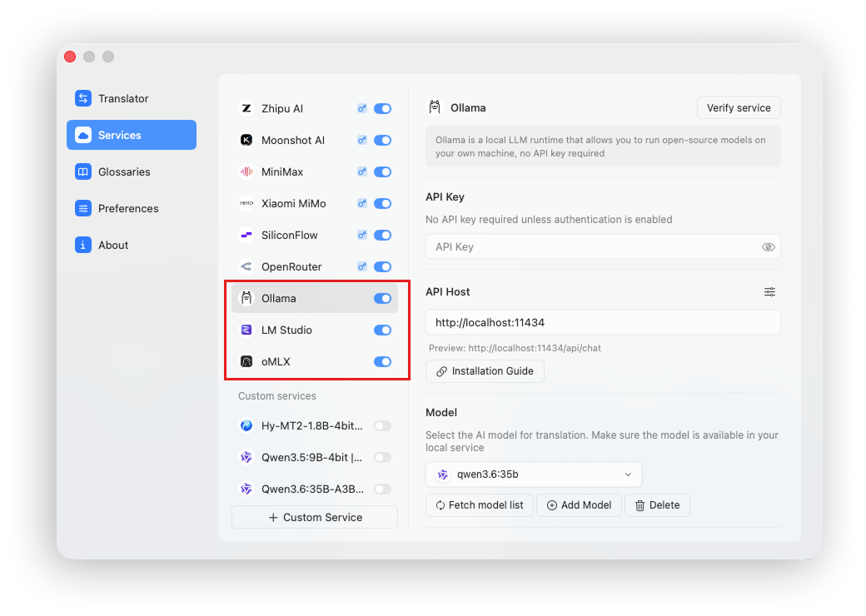Select the Zhipu AI service logo

(246, 109)
